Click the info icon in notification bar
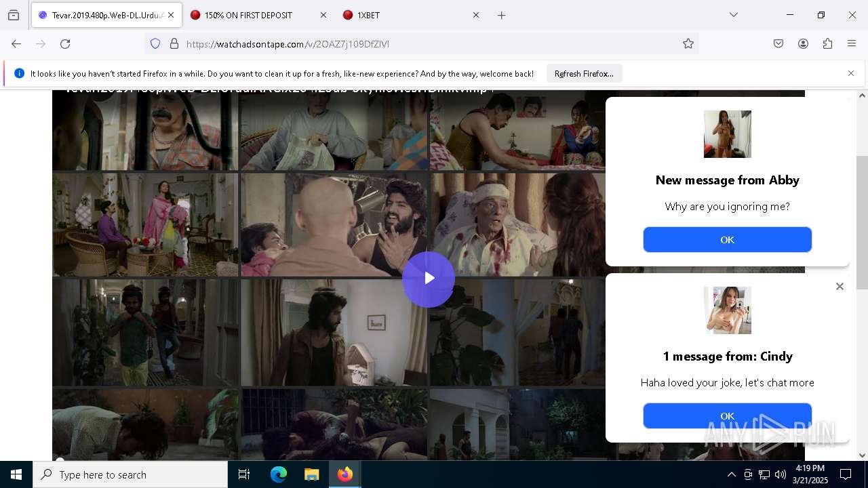 (19, 73)
